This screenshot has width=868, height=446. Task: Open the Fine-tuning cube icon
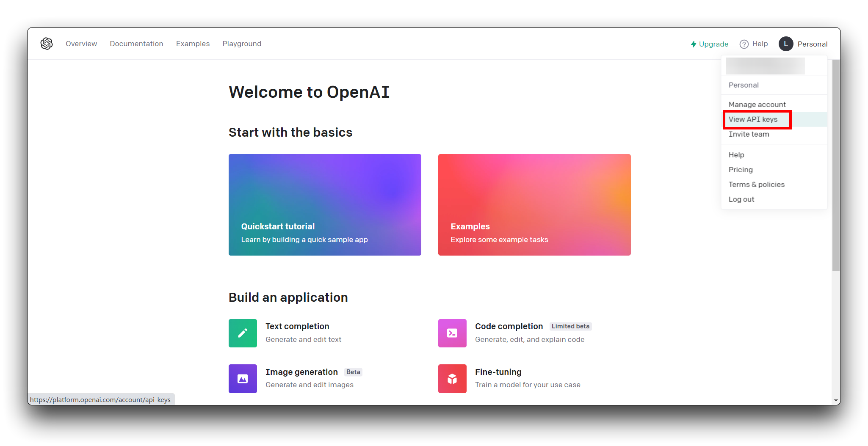coord(452,379)
